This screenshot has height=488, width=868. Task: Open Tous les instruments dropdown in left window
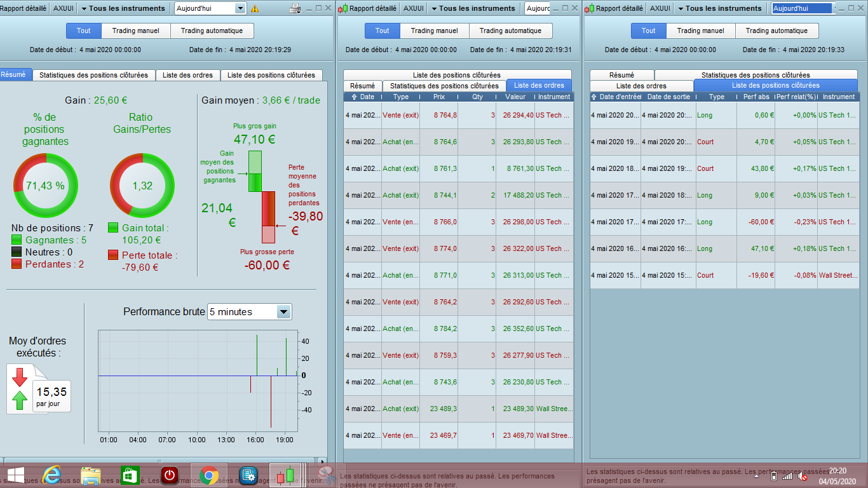pyautogui.click(x=123, y=8)
